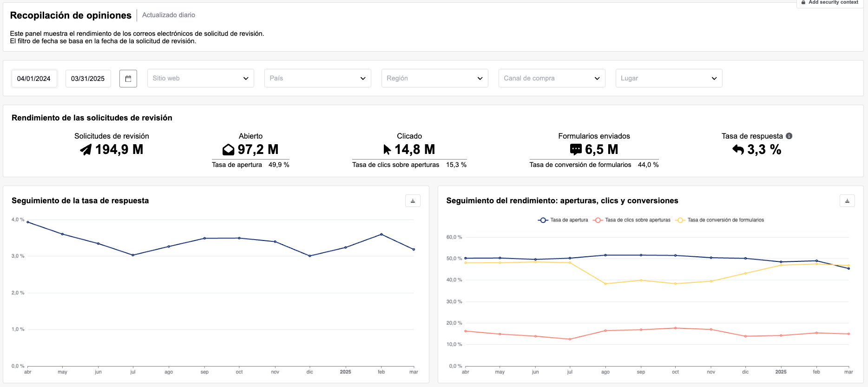Screen dimensions: 868x387
Task: Toggle Tasa de clics sobre aperturas legend series
Action: [x=632, y=220]
